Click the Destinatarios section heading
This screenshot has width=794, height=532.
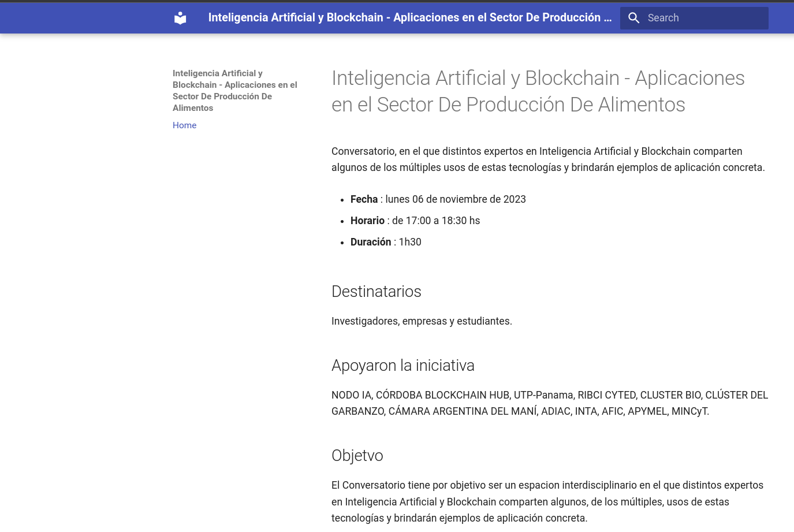point(376,292)
